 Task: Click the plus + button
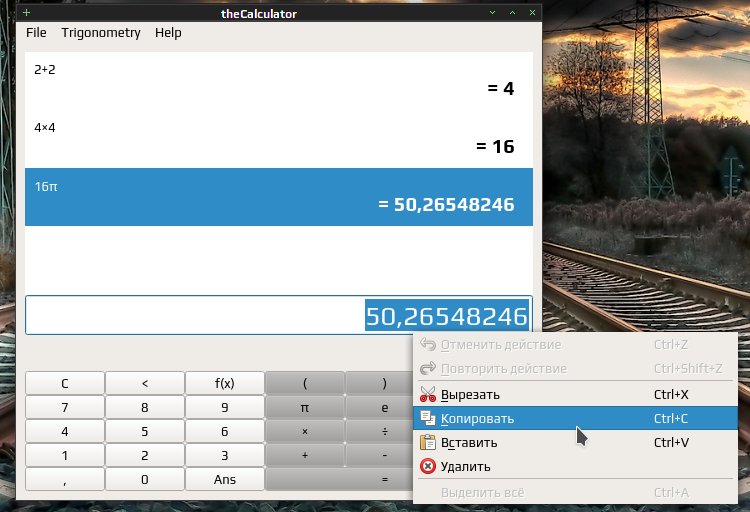click(305, 456)
